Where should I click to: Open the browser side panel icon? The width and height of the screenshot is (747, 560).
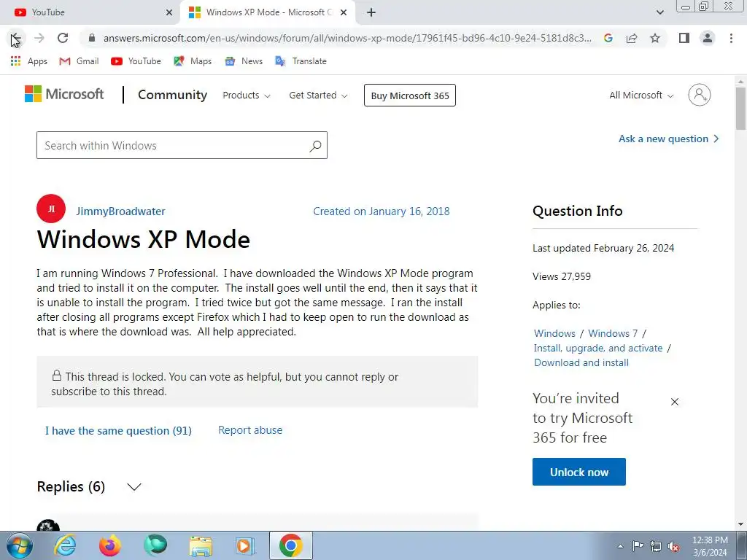(x=684, y=38)
